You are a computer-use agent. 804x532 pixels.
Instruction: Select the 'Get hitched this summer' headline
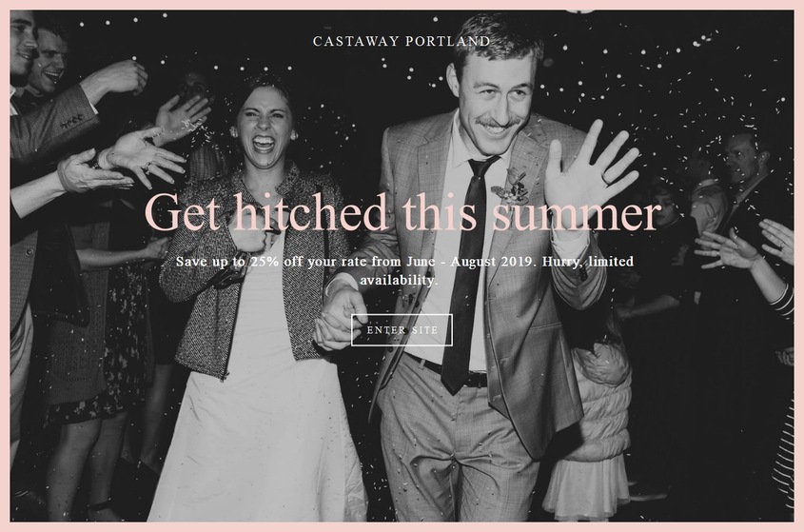coord(403,212)
